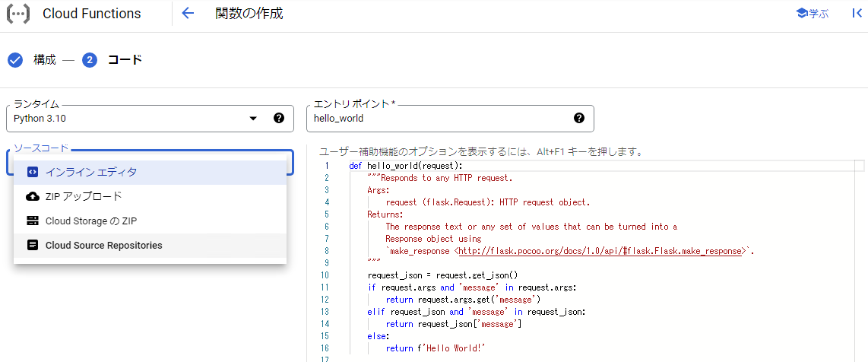This screenshot has width=868, height=362.
Task: Click line 1 def hello_world(request) in editor
Action: 406,166
